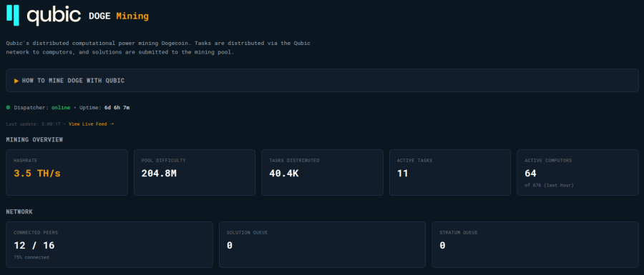
Task: Click the Solution Queue value 0
Action: pos(230,246)
